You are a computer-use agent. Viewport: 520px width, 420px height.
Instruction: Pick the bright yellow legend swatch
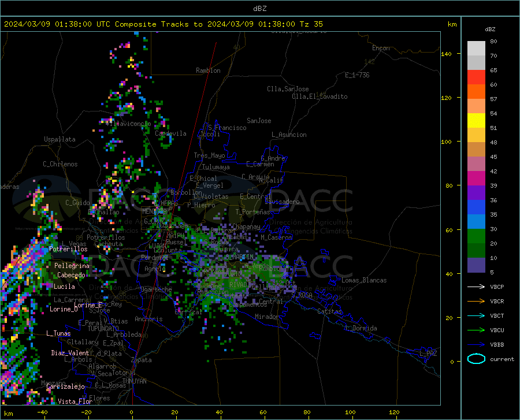pyautogui.click(x=476, y=121)
